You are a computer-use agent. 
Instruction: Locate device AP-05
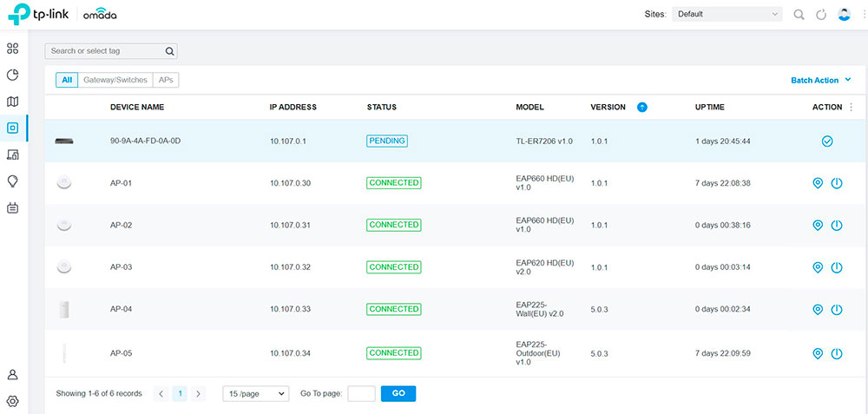pos(818,353)
